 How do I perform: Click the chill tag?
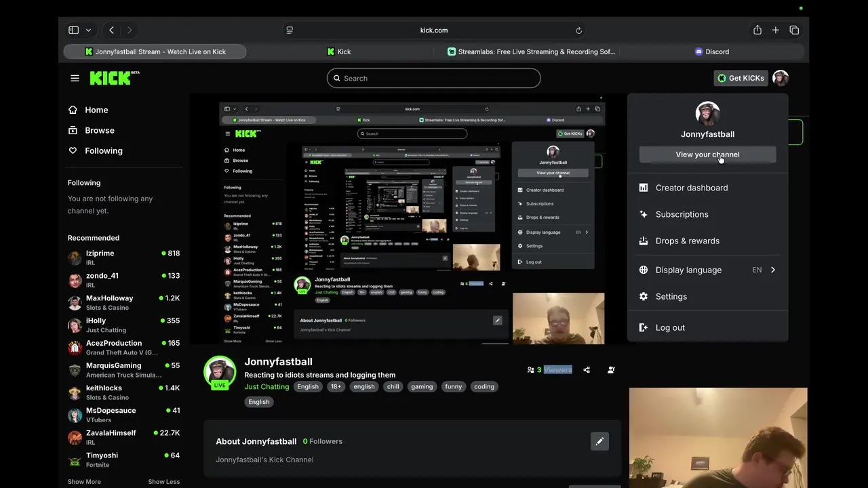pos(393,386)
